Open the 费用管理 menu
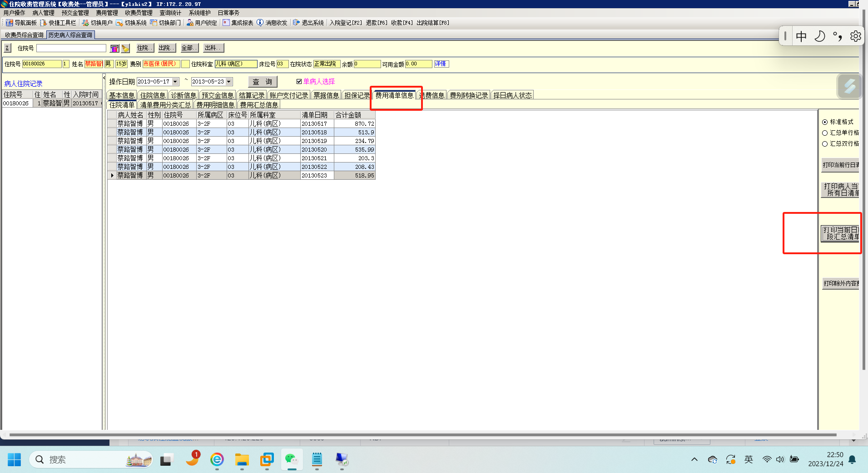Image resolution: width=868 pixels, height=473 pixels. point(107,13)
